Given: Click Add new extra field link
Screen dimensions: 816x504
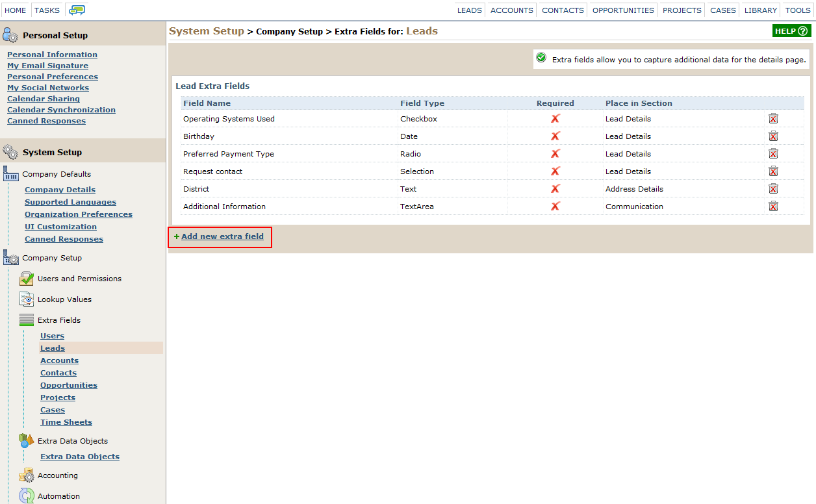Looking at the screenshot, I should 222,236.
